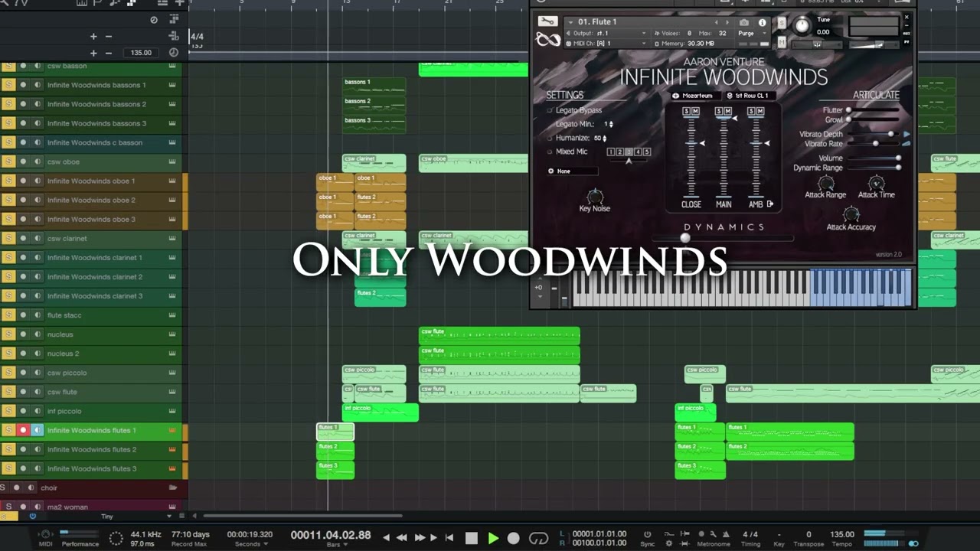The height and width of the screenshot is (551, 980).
Task: Click the minus button beside the 135.00 tempo field
Action: point(109,53)
